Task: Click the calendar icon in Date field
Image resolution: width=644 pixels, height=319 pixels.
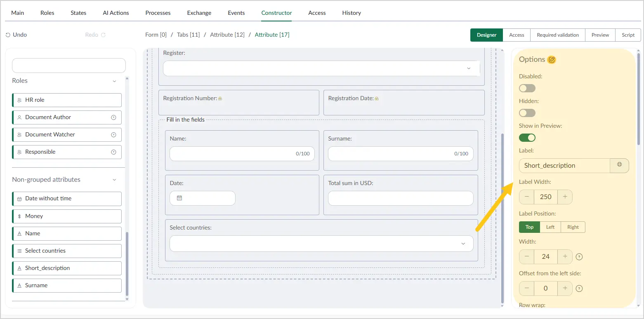Action: point(179,198)
